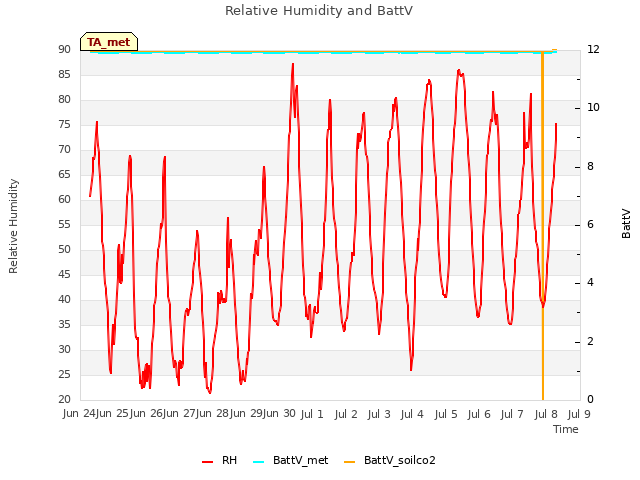Image resolution: width=640 pixels, height=480 pixels.
Task: Click the Jun 24 date tick label
Action: tap(79, 414)
